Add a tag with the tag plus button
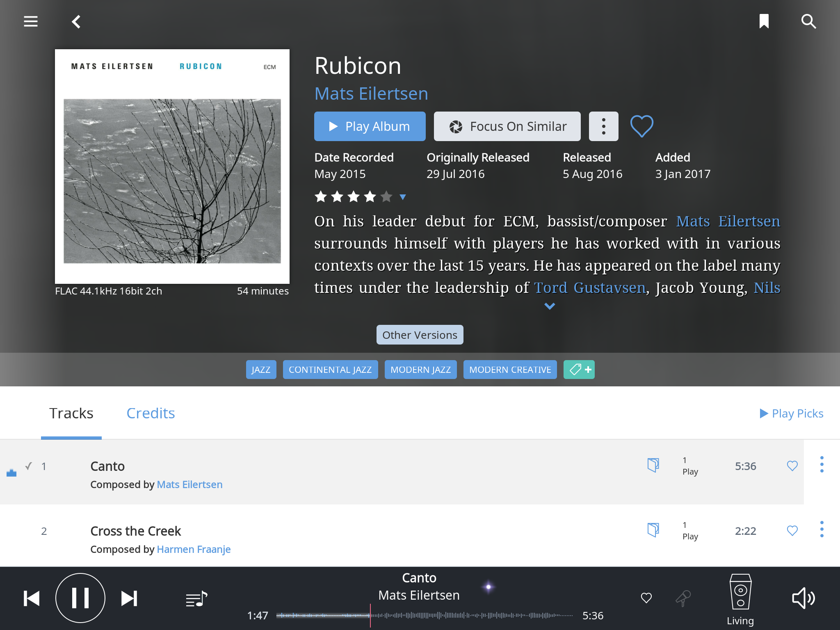This screenshot has height=630, width=840. click(579, 370)
